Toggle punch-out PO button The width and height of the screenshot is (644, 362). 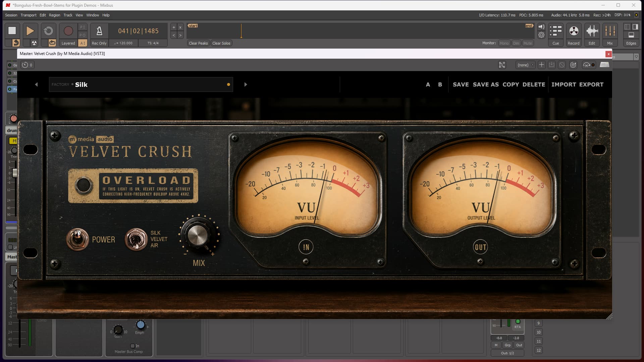click(83, 35)
